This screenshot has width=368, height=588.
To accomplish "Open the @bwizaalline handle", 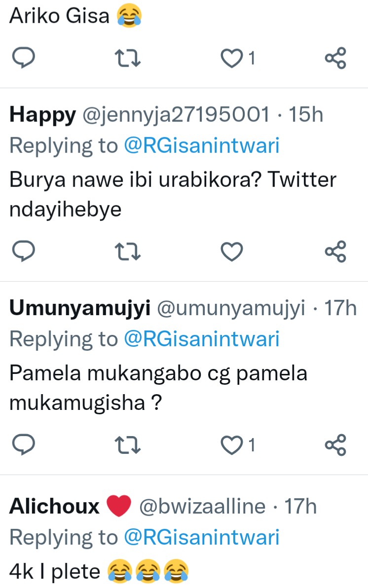I will [x=203, y=507].
